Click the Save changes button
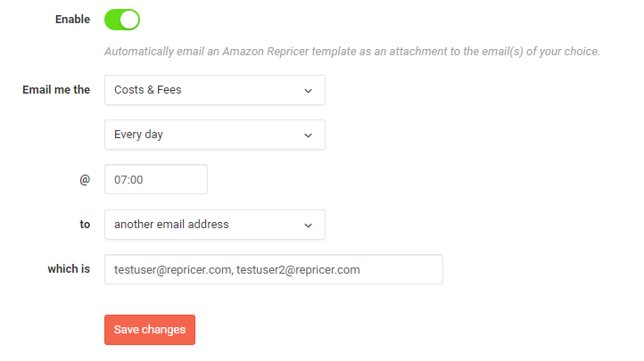The width and height of the screenshot is (644, 361). pyautogui.click(x=150, y=330)
